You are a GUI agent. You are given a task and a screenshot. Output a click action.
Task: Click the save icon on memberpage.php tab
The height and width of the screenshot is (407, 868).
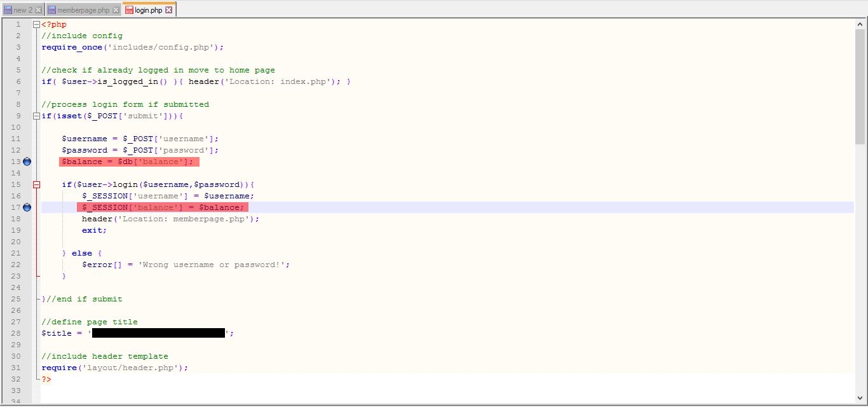coord(51,10)
